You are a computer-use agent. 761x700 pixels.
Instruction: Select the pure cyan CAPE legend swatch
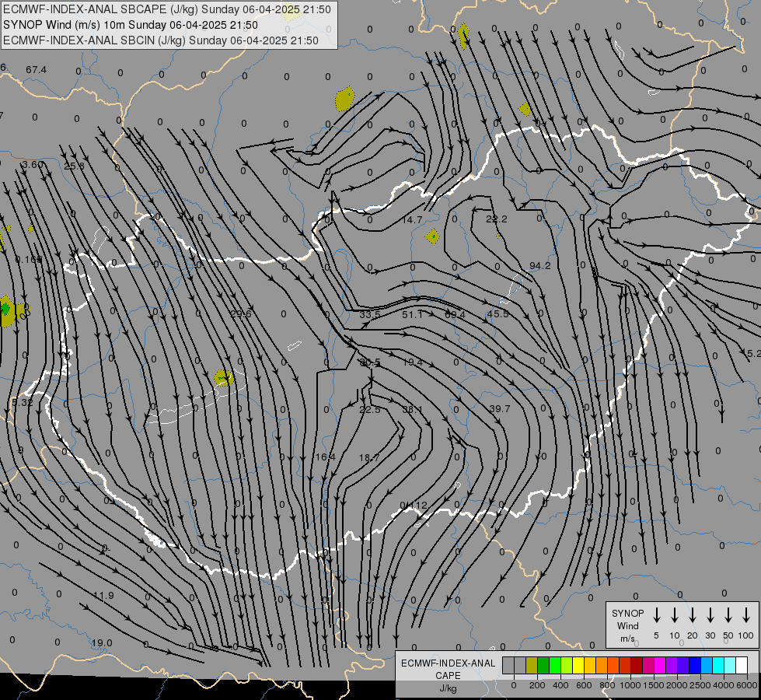(x=717, y=665)
